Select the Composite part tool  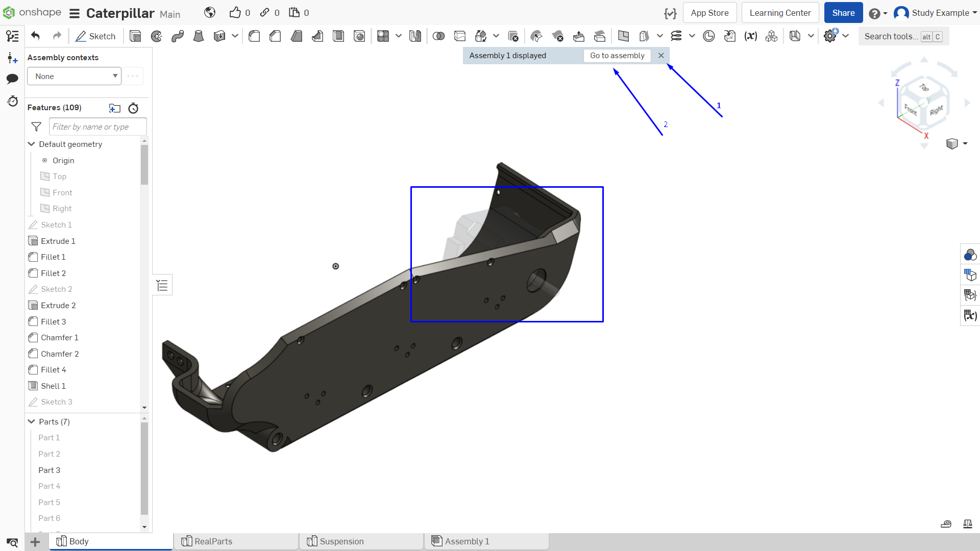[772, 36]
